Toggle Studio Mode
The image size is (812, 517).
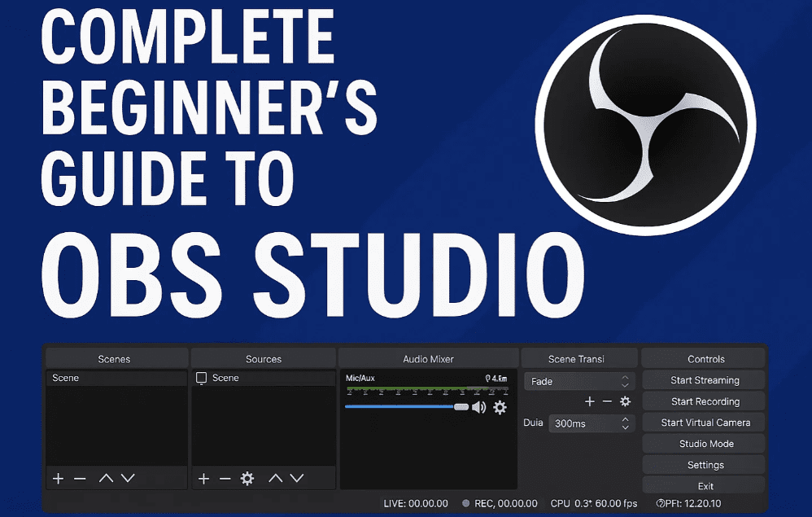click(705, 444)
